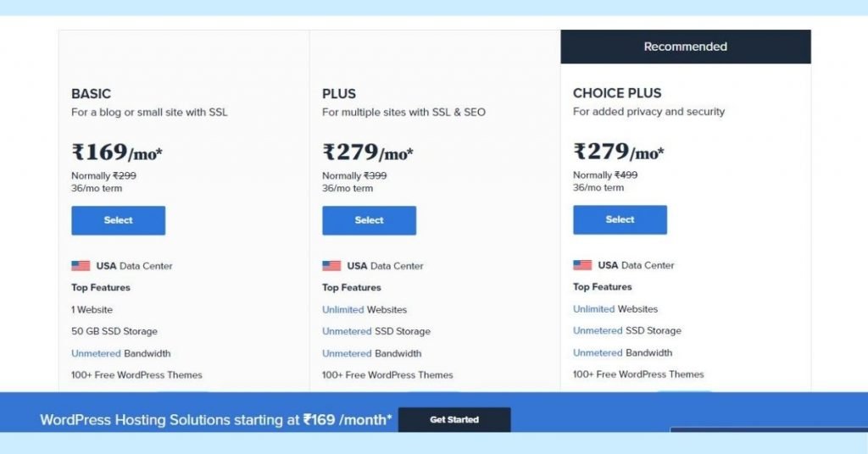Click WordPress Hosting Solutions banner text

pos(216,420)
